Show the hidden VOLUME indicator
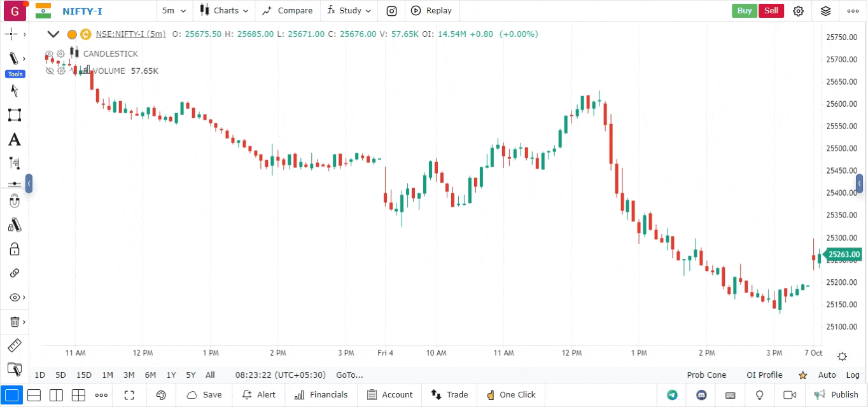The width and height of the screenshot is (868, 407). coord(49,71)
